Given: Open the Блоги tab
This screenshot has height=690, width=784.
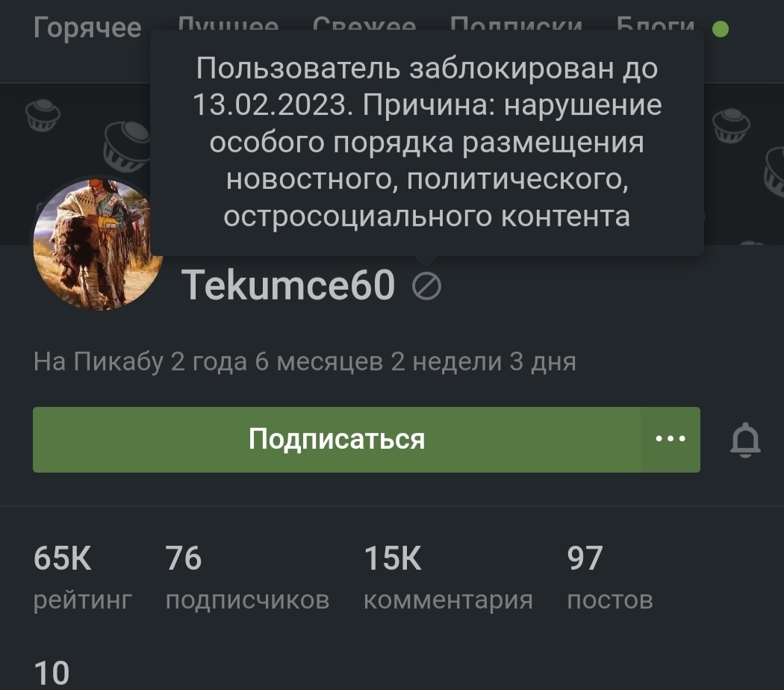Looking at the screenshot, I should (x=656, y=23).
